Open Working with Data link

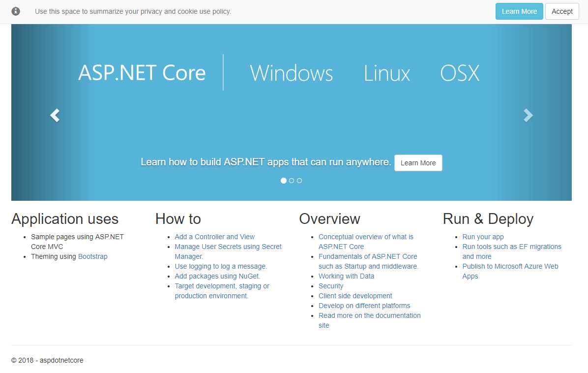click(x=346, y=276)
